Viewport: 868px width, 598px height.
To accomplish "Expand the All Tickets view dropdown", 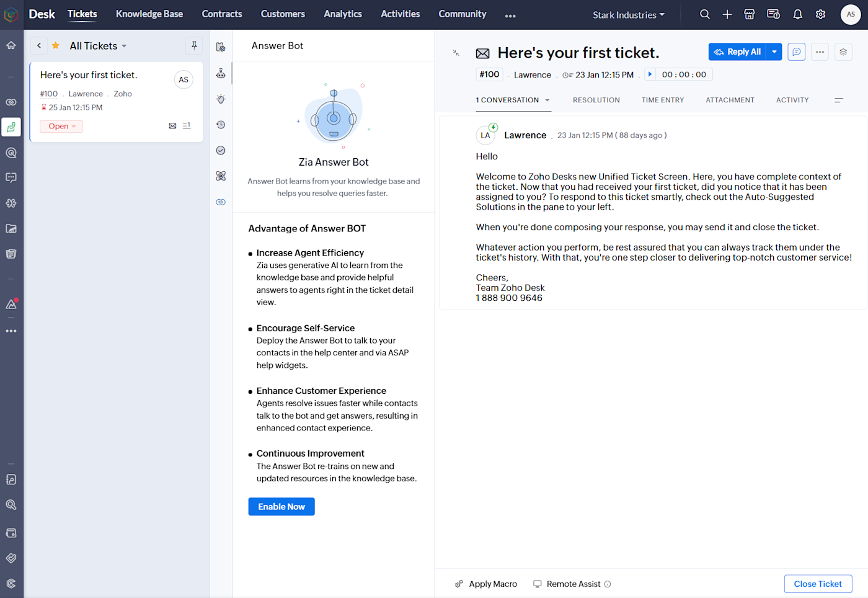I will point(124,46).
